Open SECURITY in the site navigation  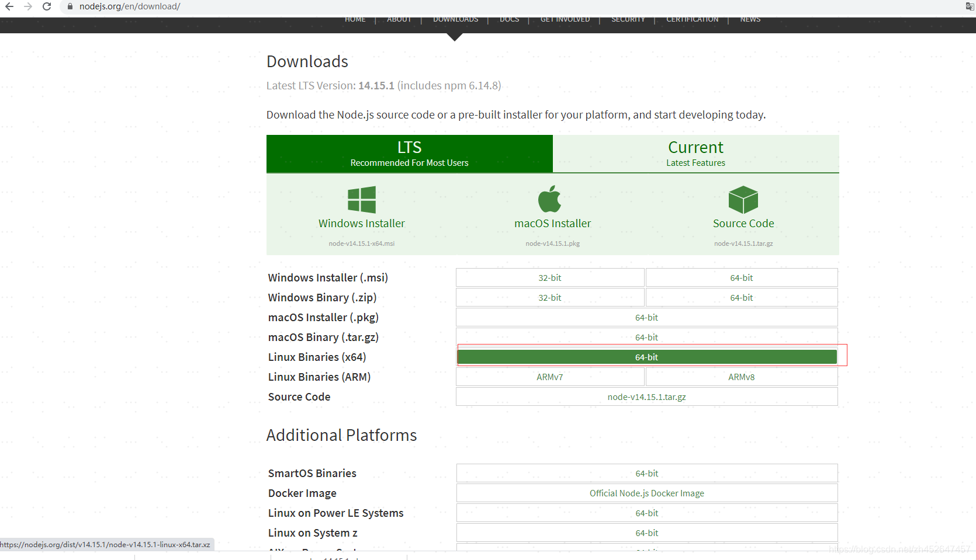point(628,19)
